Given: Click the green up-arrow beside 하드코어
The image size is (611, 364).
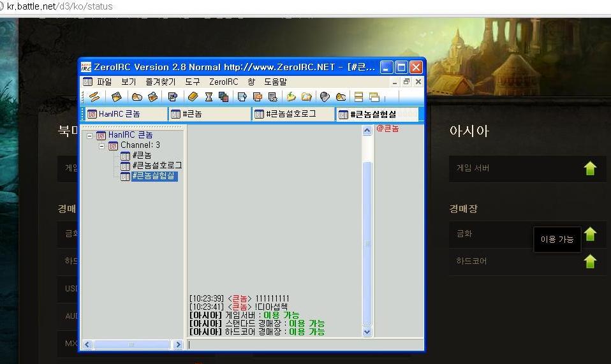Looking at the screenshot, I should [591, 261].
